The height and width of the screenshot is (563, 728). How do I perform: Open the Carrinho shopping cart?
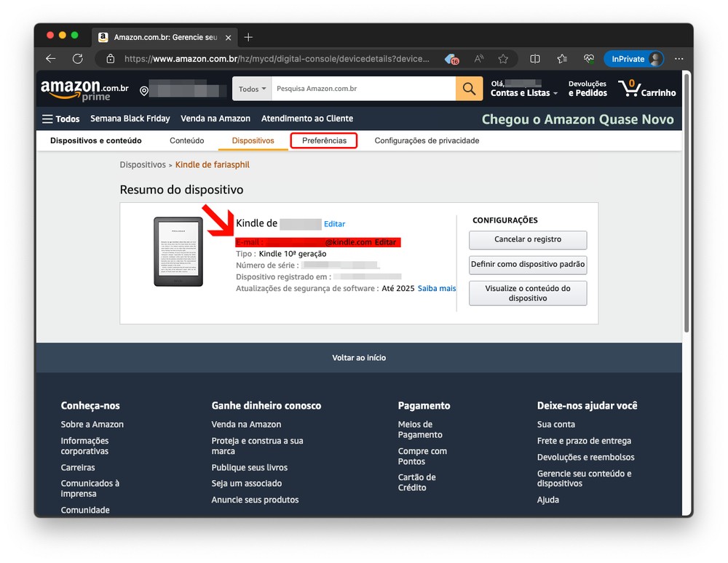[x=646, y=89]
